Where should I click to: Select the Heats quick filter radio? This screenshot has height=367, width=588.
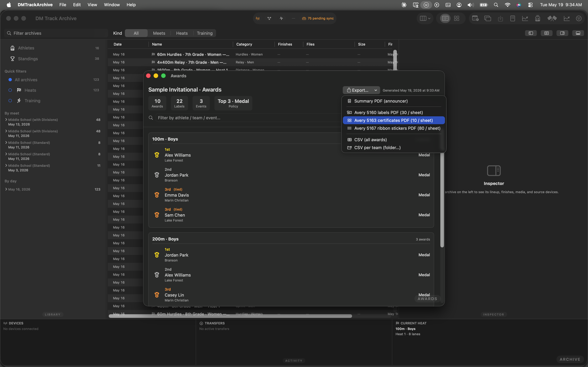[x=10, y=90]
